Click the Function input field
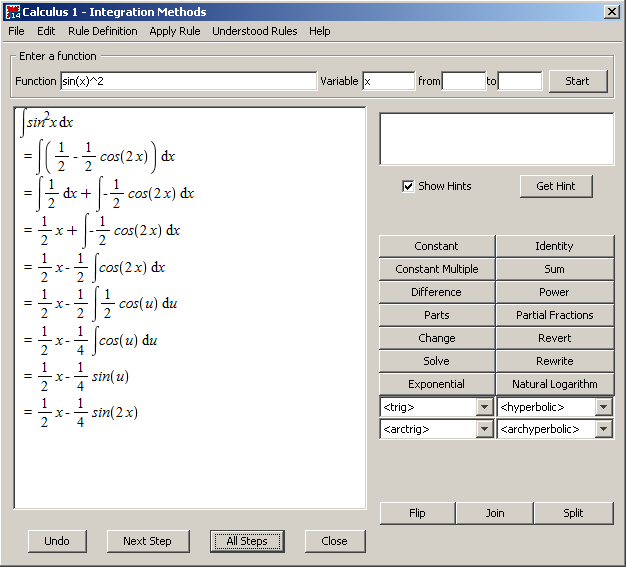Screen dimensions: 626x567 [188, 81]
